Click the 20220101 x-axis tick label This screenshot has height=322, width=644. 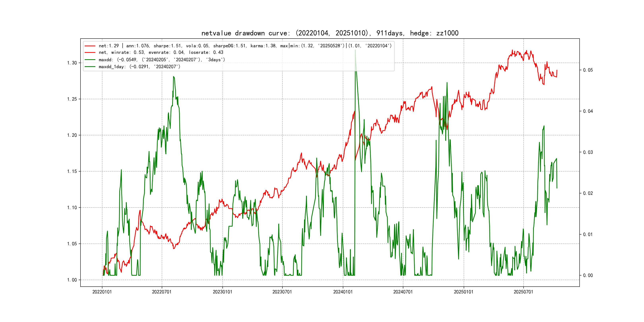tap(102, 292)
